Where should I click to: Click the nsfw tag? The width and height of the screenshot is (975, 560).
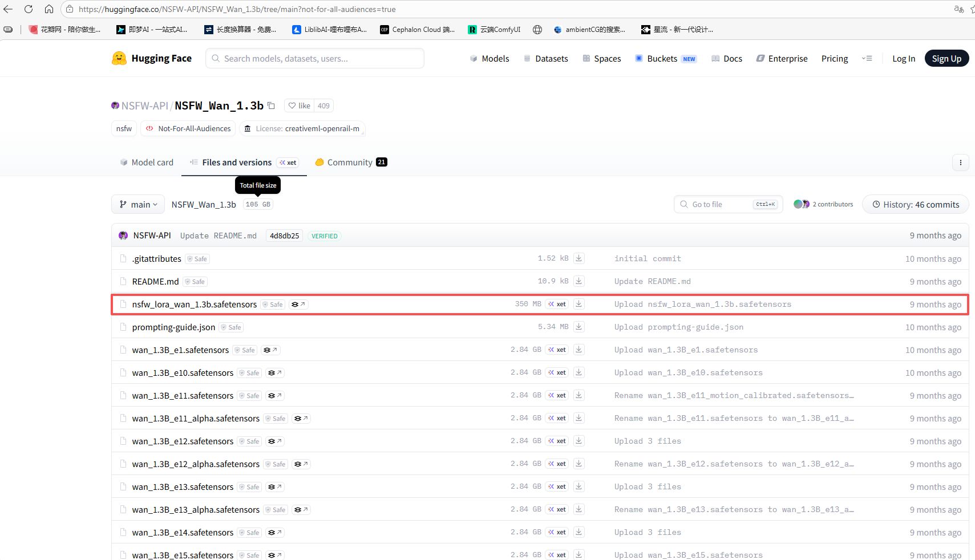tap(124, 128)
